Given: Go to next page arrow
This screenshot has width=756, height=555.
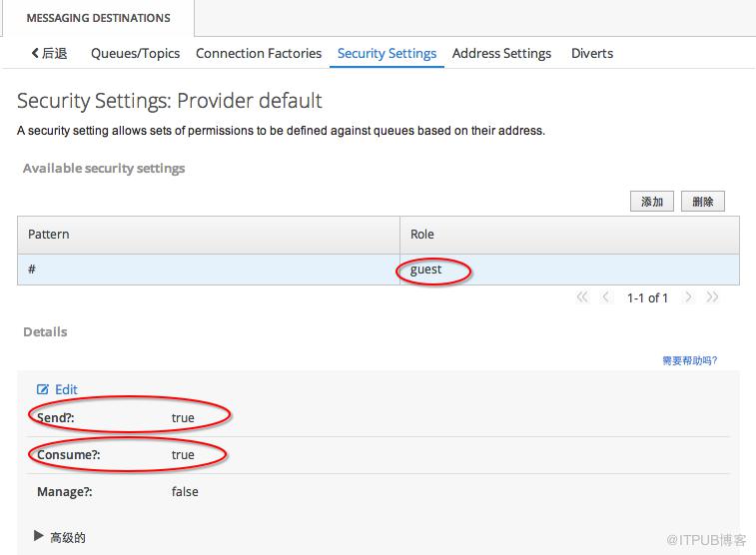Looking at the screenshot, I should click(688, 297).
